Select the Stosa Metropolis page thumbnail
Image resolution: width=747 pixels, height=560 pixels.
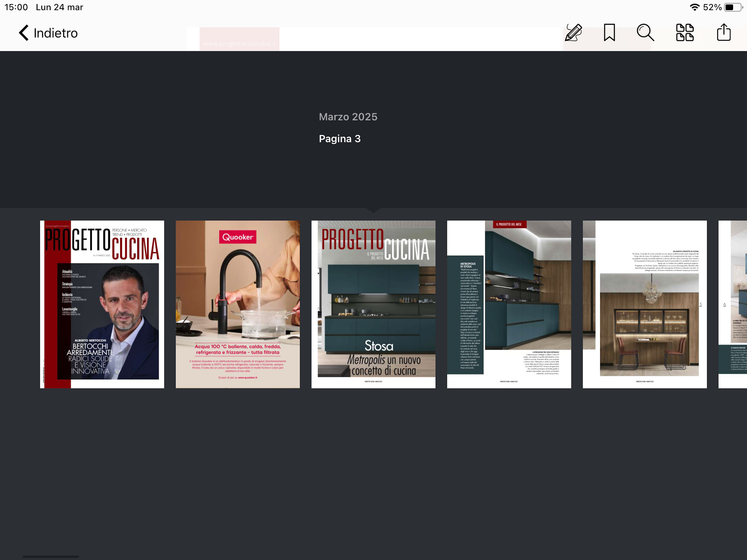tap(373, 304)
